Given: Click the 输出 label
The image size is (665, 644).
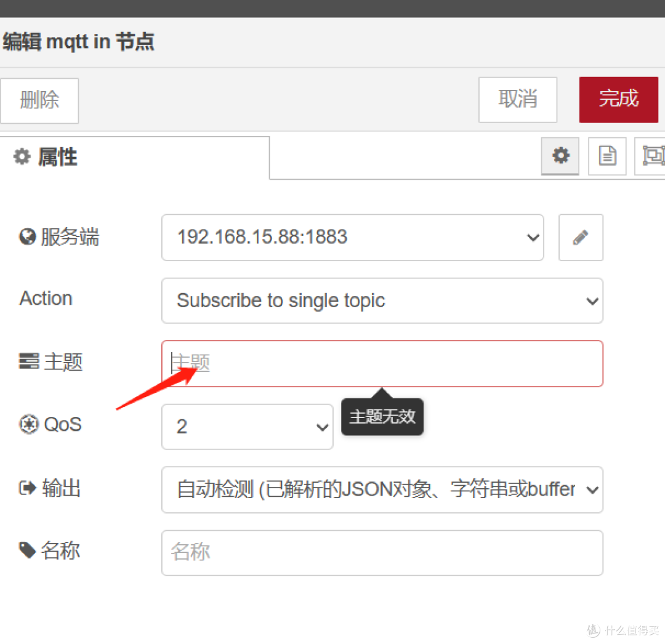Looking at the screenshot, I should [50, 488].
